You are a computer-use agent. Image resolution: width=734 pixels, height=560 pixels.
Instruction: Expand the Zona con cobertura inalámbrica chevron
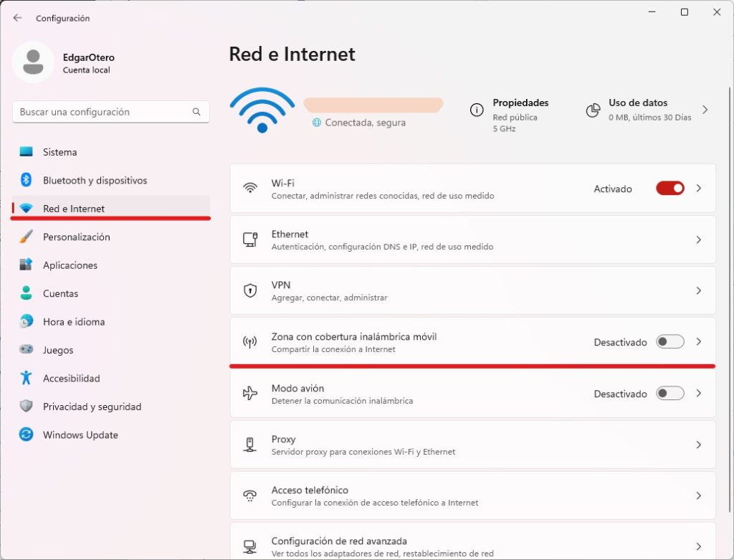click(x=698, y=342)
